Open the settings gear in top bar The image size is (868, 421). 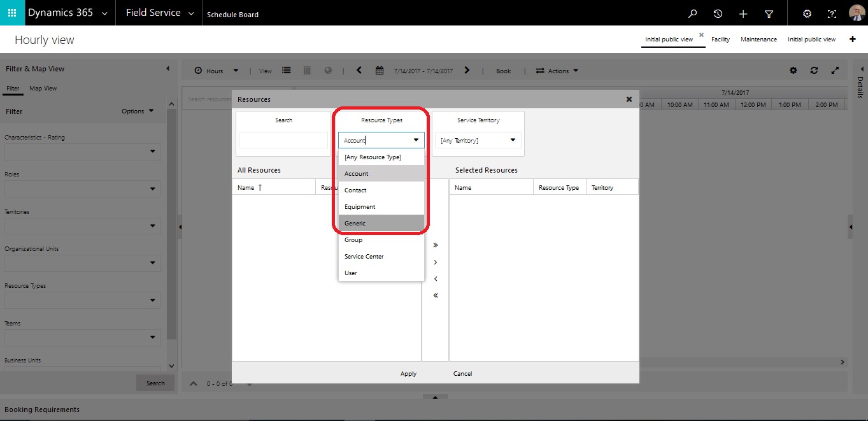pyautogui.click(x=807, y=13)
